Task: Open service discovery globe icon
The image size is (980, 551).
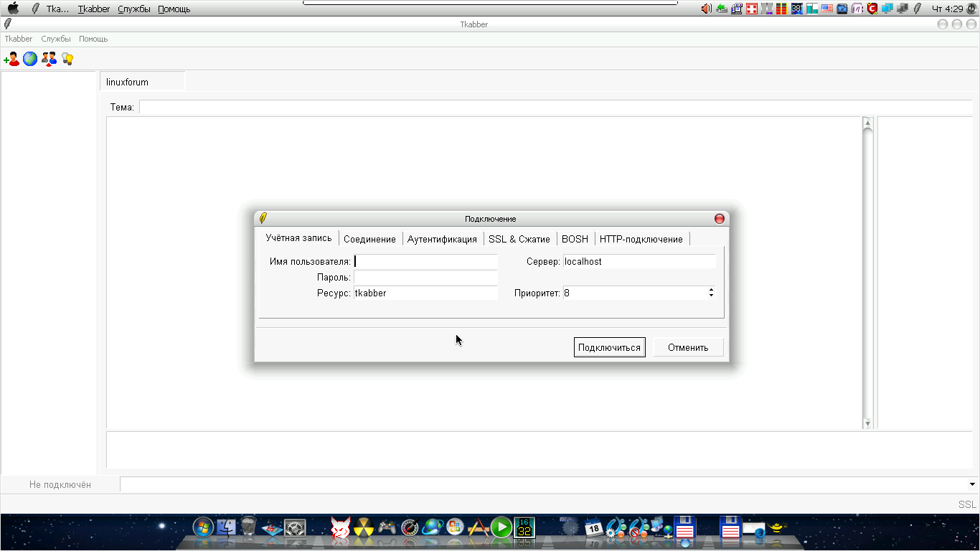Action: (30, 59)
